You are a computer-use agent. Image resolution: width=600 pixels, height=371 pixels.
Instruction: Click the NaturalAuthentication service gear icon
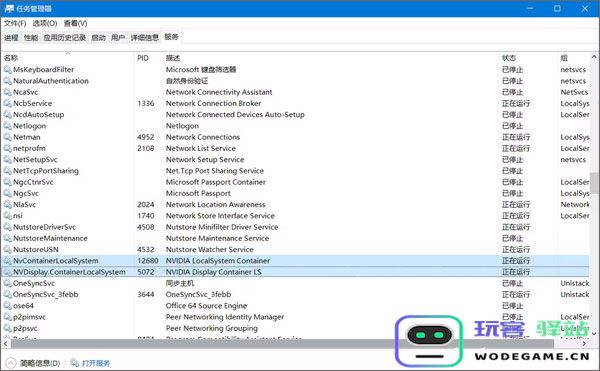pos(7,81)
